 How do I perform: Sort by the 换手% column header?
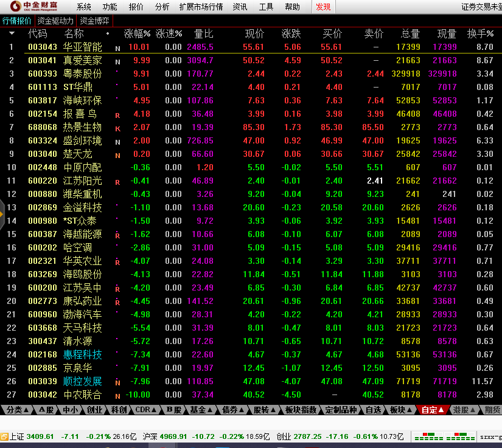[x=480, y=33]
